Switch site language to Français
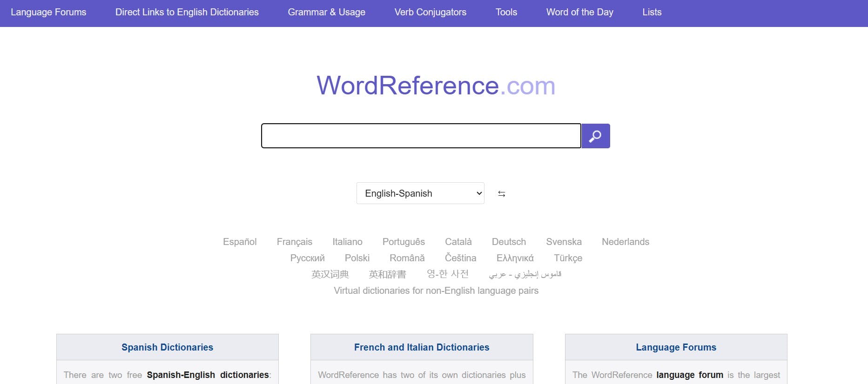868x384 pixels. [295, 242]
